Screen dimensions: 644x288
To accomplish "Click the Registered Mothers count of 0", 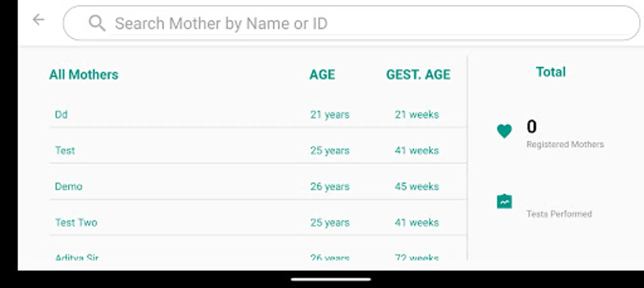I will tap(532, 126).
